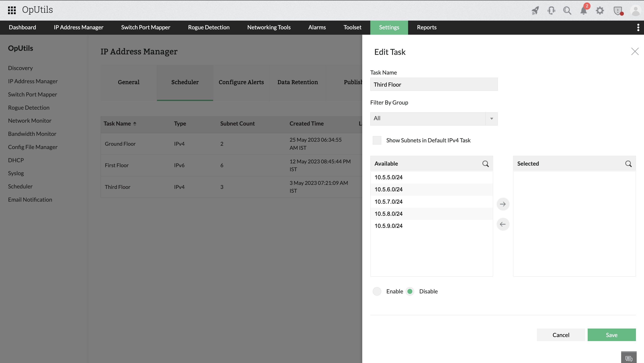Click the First Floor task row
The height and width of the screenshot is (363, 644).
[231, 165]
